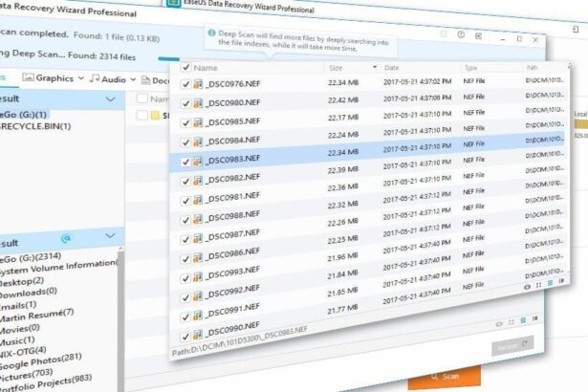This screenshot has height=392, width=588.
Task: Select Desktop(2) in the deep scan tree
Action: pyautogui.click(x=22, y=281)
